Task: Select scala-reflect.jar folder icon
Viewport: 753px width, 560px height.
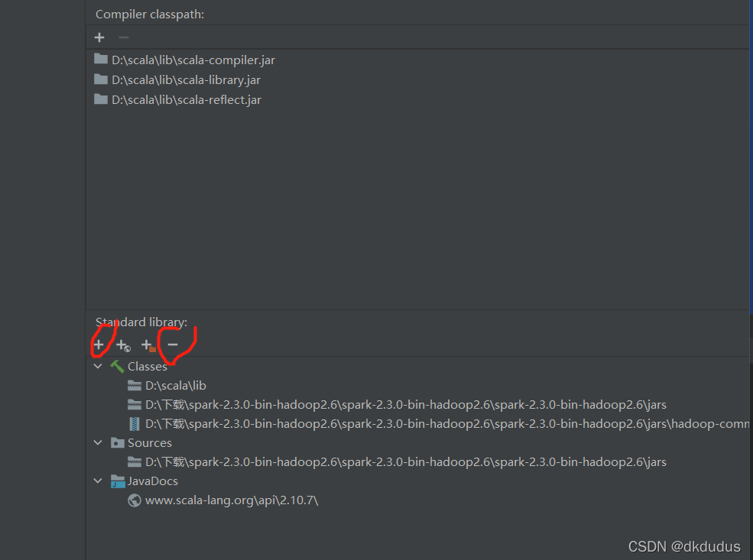Action: point(101,99)
